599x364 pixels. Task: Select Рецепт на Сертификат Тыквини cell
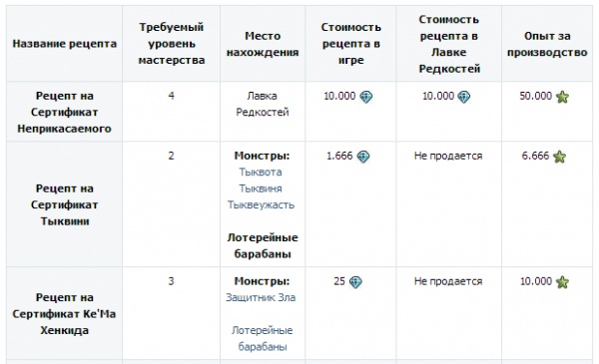[x=64, y=204]
